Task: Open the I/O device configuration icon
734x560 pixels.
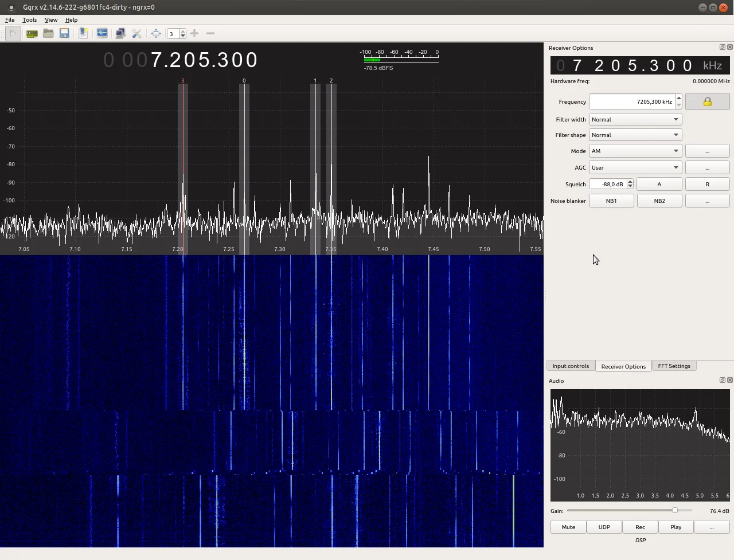Action: [32, 34]
